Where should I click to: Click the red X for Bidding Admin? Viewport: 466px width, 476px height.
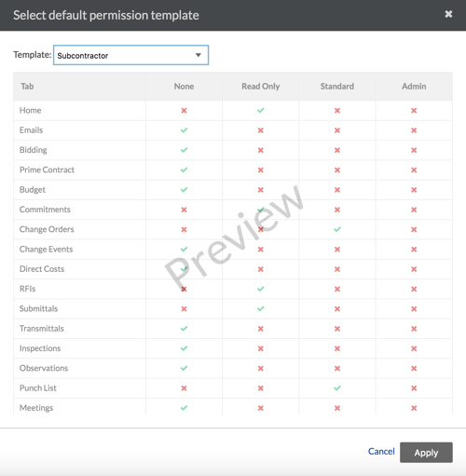(x=414, y=150)
